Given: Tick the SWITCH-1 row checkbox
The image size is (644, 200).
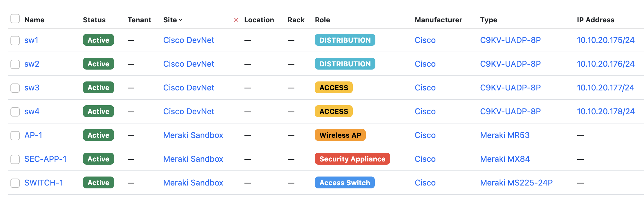Looking at the screenshot, I should click(15, 183).
